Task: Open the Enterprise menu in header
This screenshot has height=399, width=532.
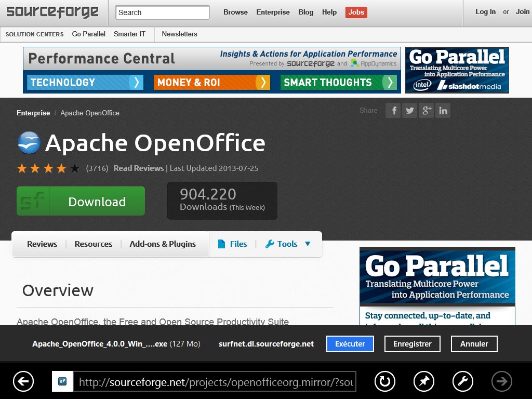Action: point(273,12)
